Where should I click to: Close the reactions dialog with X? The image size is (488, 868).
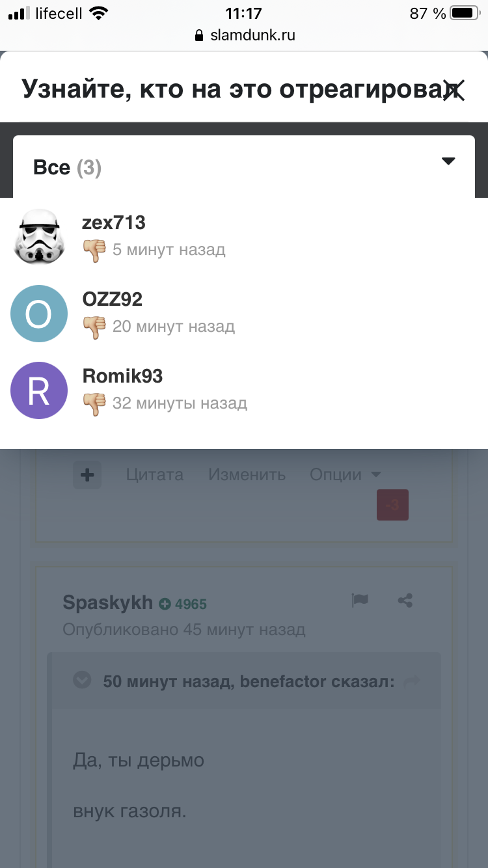[x=454, y=89]
